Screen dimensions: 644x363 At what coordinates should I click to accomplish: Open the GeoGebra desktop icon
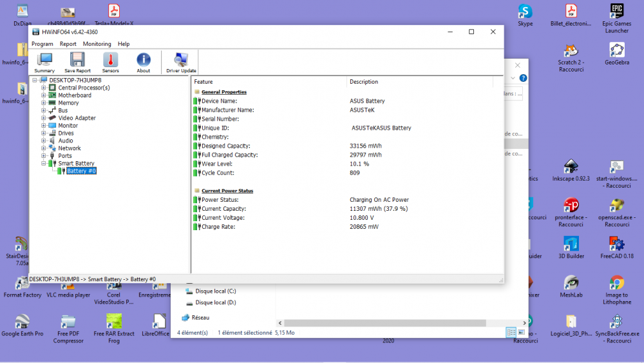pos(616,51)
